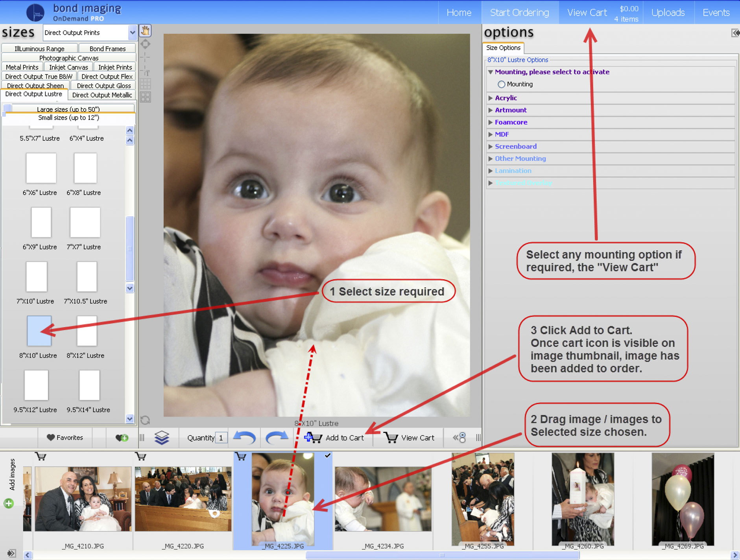Viewport: 740px width, 560px height.
Task: Click the four-square grid layout tool
Action: tap(145, 97)
